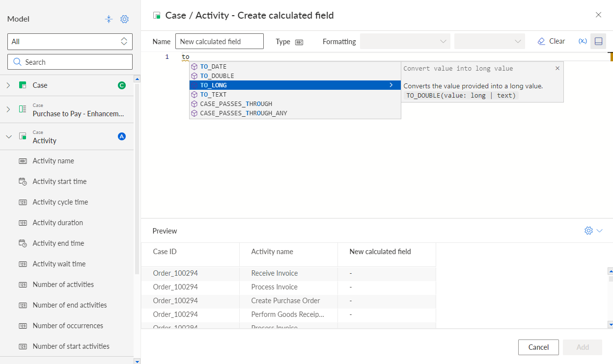This screenshot has height=364, width=613.
Task: Click the Add button
Action: coord(583,347)
